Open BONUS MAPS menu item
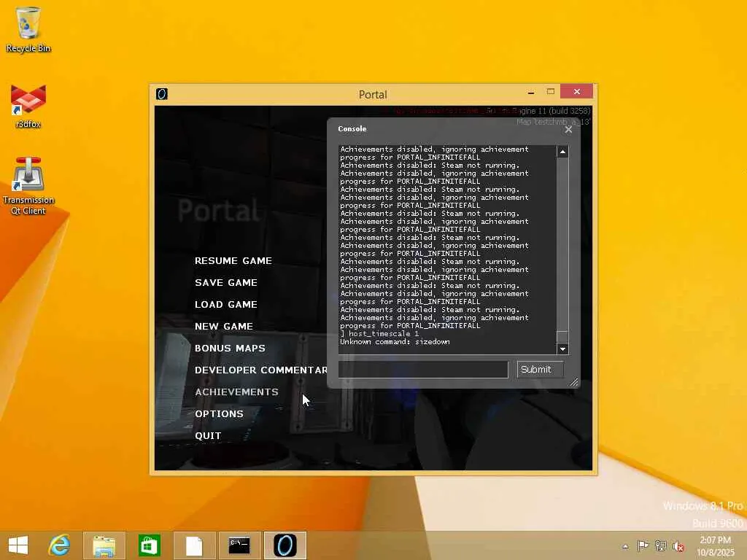This screenshot has width=747, height=560. tap(230, 348)
